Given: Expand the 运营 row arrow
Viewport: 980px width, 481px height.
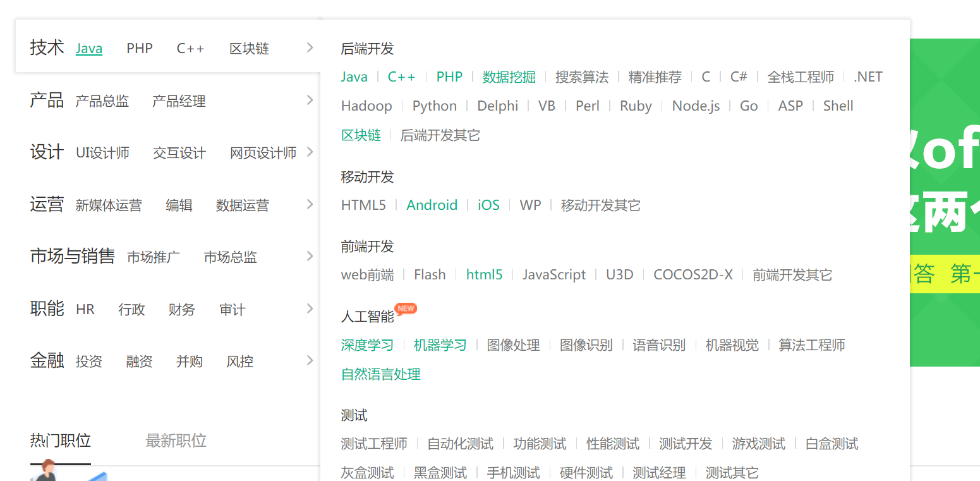Looking at the screenshot, I should [310, 204].
